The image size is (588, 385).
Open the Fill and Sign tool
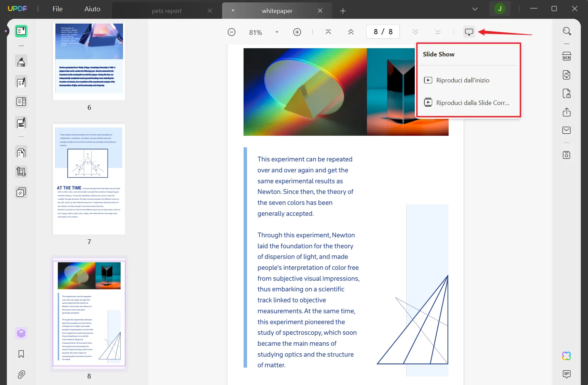[21, 123]
